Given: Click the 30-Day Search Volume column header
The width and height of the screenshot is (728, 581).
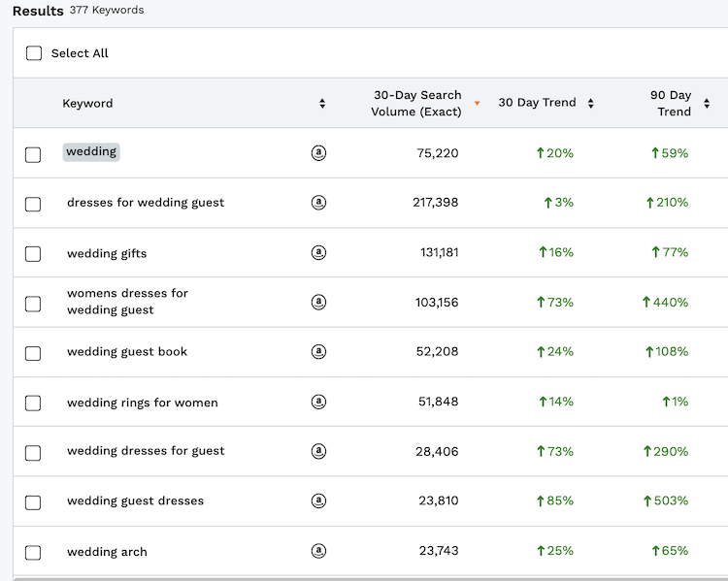Looking at the screenshot, I should 416,103.
